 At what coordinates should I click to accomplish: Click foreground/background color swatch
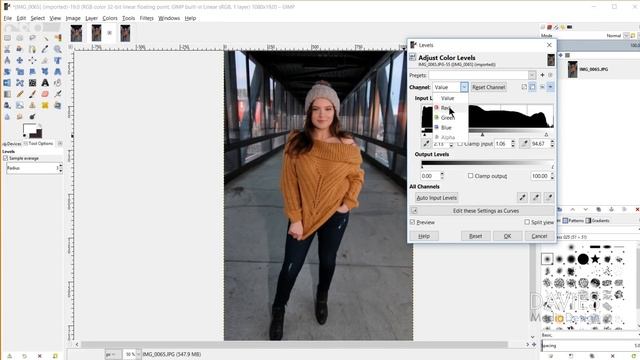tap(32, 131)
